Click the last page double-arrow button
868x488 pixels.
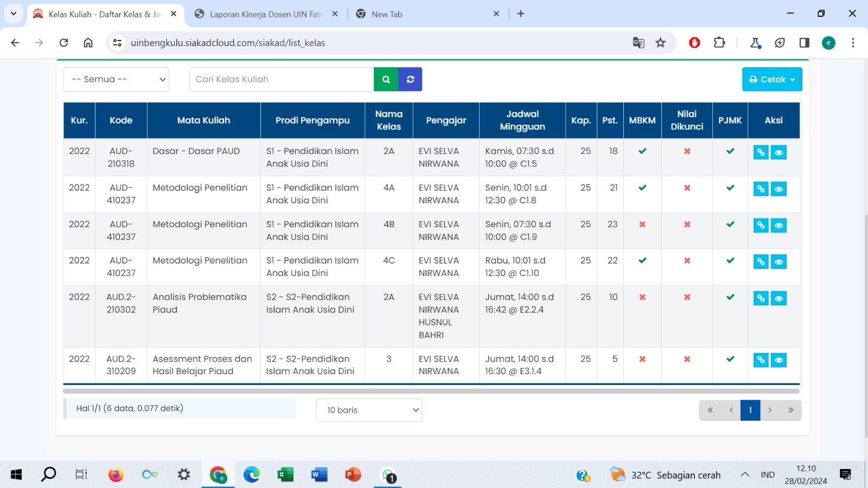(x=790, y=410)
